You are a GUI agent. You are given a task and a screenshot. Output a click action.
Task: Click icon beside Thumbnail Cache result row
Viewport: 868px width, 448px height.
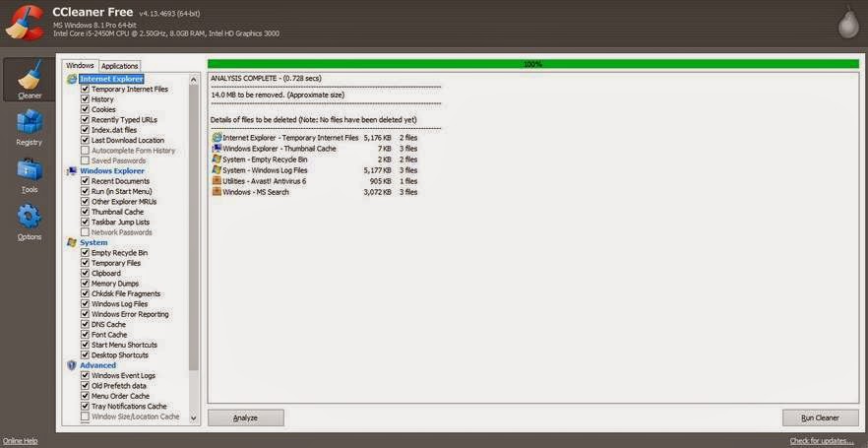[217, 149]
